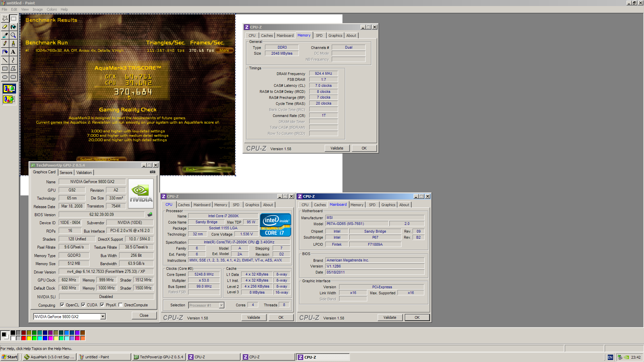The width and height of the screenshot is (644, 362).
Task: Click the Close button in GPU-Z
Action: [x=144, y=315]
